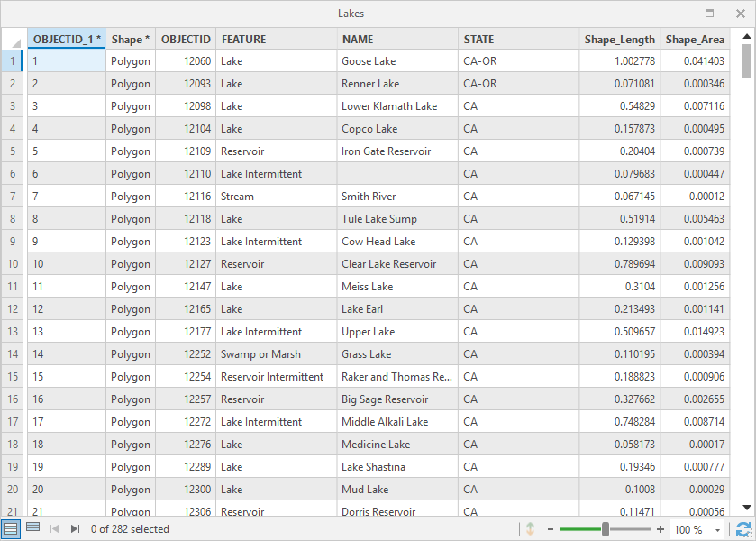Image resolution: width=756 pixels, height=541 pixels.
Task: Click the Lake Earl cell
Action: click(397, 309)
